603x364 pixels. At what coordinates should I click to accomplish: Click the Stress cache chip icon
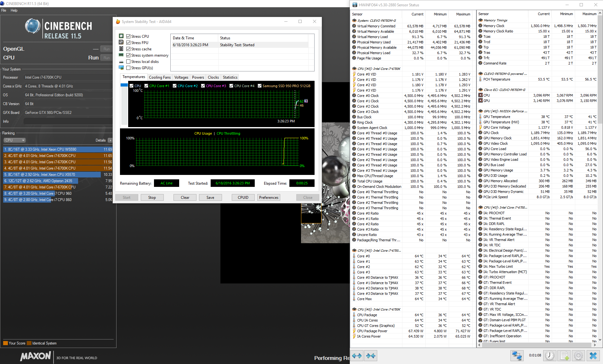[x=121, y=49]
